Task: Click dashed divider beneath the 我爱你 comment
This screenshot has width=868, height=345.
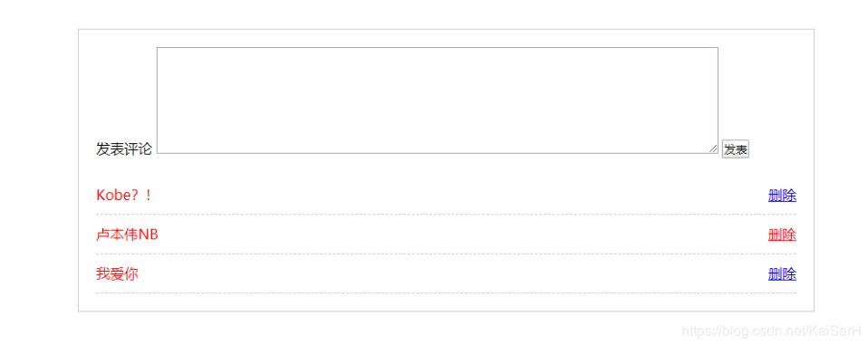Action: click(x=446, y=293)
